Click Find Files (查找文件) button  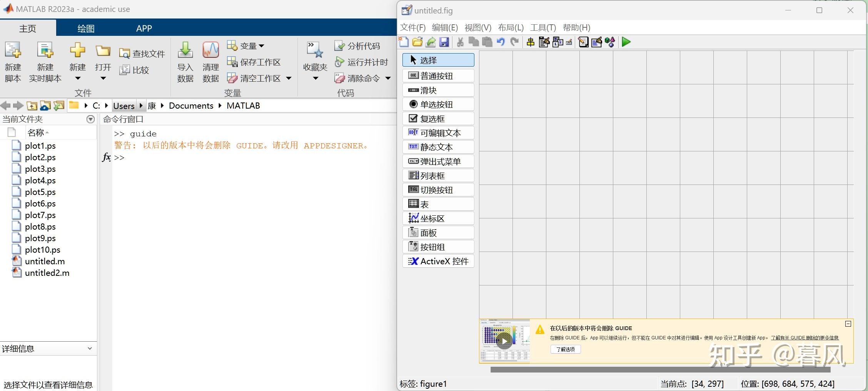(142, 54)
